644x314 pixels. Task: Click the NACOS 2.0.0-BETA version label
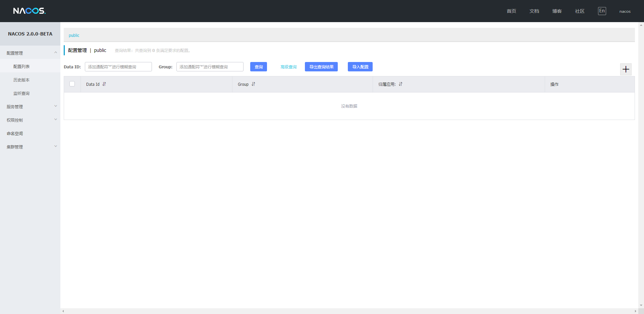click(x=30, y=34)
